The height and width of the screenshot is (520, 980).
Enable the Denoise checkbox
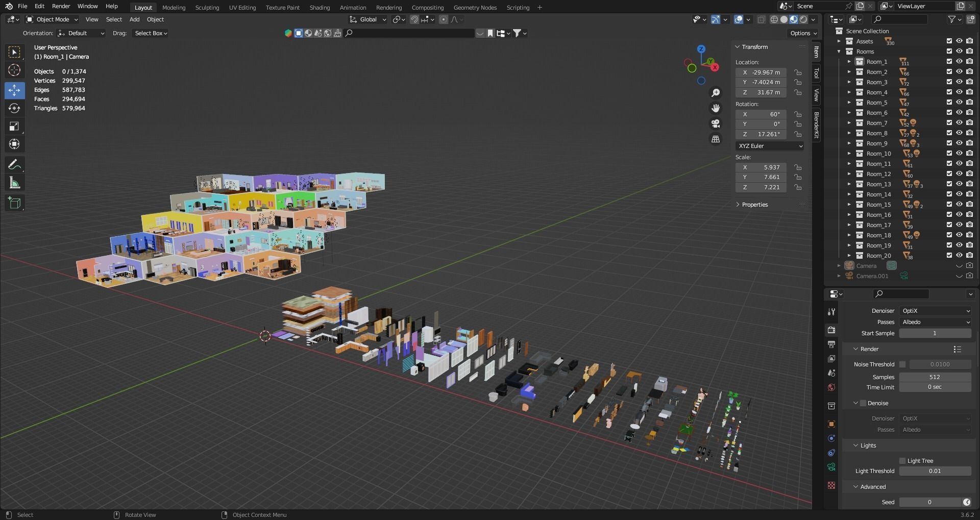point(863,403)
